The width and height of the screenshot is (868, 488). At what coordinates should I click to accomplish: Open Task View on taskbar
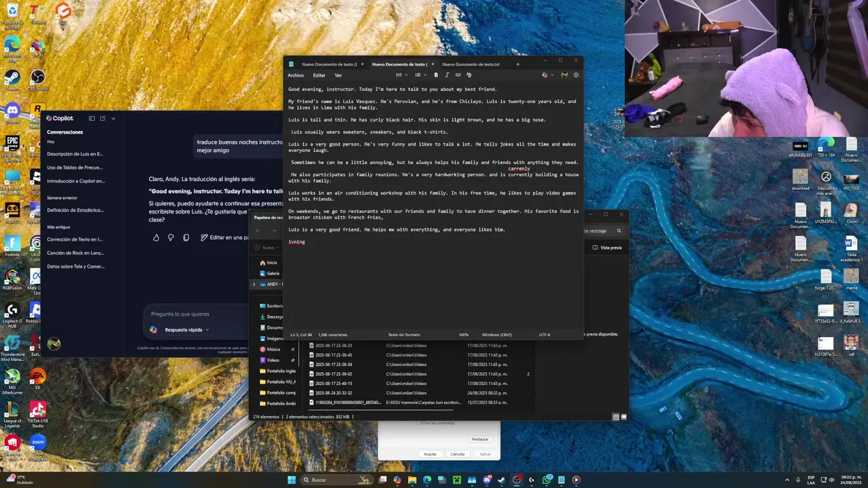click(x=382, y=480)
